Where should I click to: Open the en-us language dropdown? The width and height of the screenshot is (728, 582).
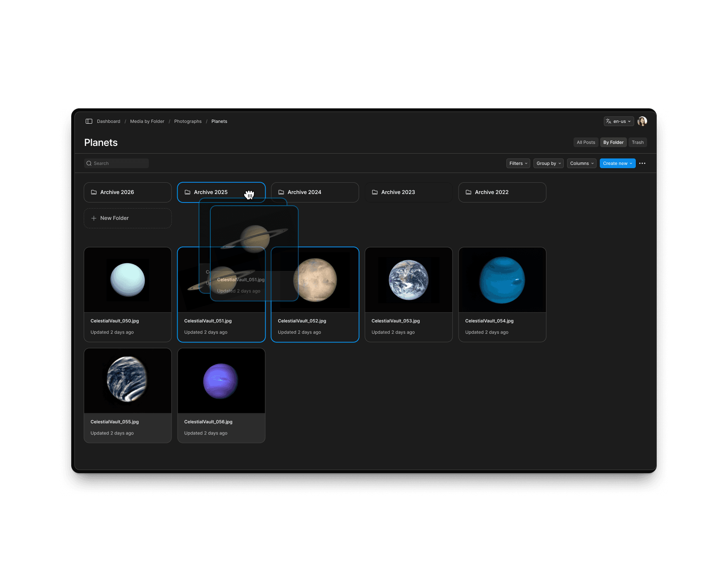[619, 121]
